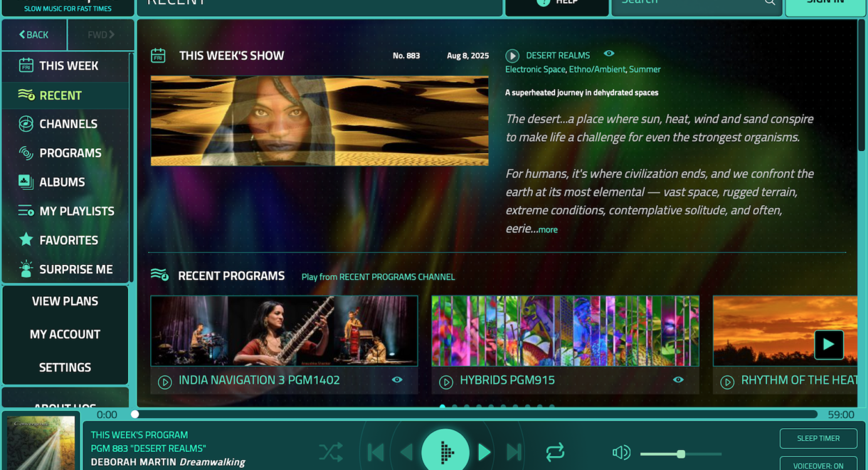The image size is (868, 470).
Task: Open My Playlists from sidebar
Action: (76, 211)
